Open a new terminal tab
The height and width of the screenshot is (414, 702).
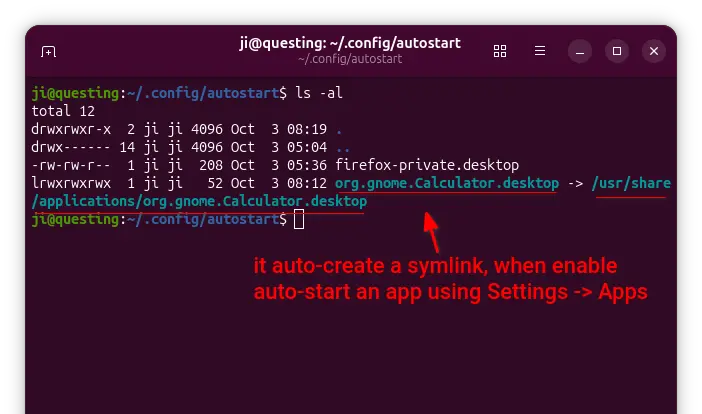48,51
